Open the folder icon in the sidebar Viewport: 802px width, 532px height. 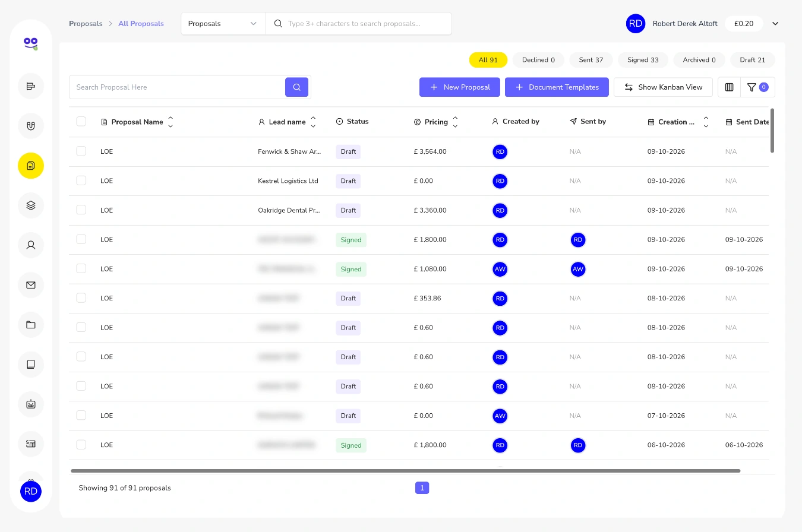point(31,325)
